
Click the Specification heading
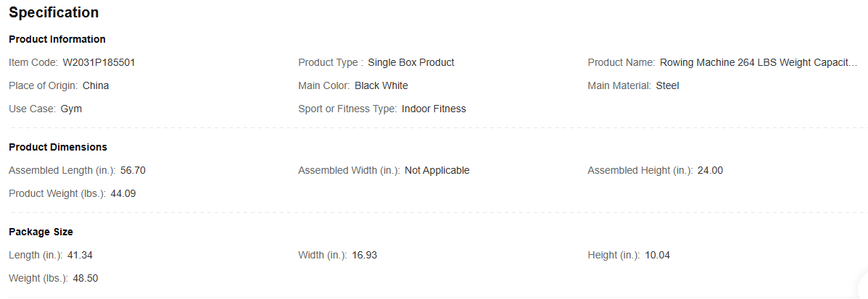54,13
